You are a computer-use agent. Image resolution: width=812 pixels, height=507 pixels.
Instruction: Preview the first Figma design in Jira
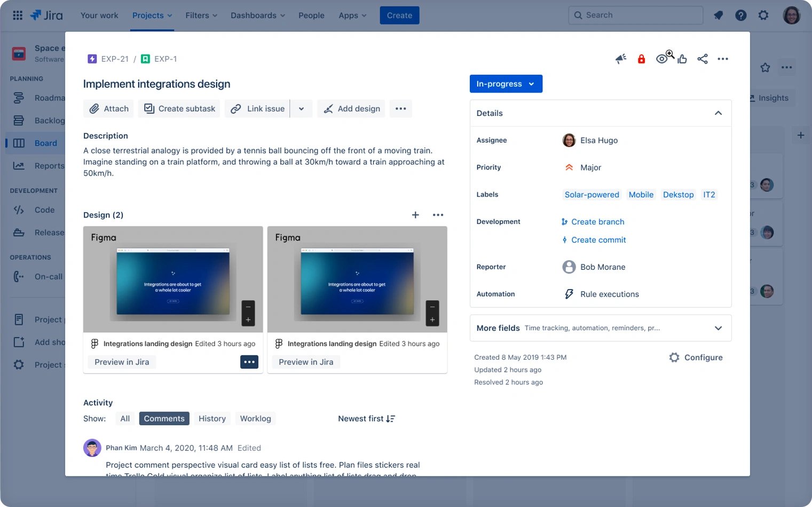tap(121, 362)
